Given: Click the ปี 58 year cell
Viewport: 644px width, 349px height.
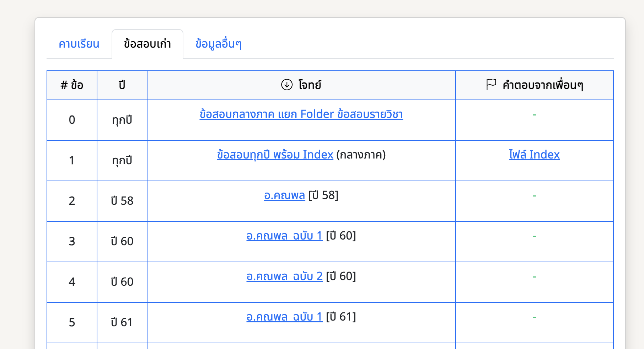Looking at the screenshot, I should pyautogui.click(x=122, y=201).
